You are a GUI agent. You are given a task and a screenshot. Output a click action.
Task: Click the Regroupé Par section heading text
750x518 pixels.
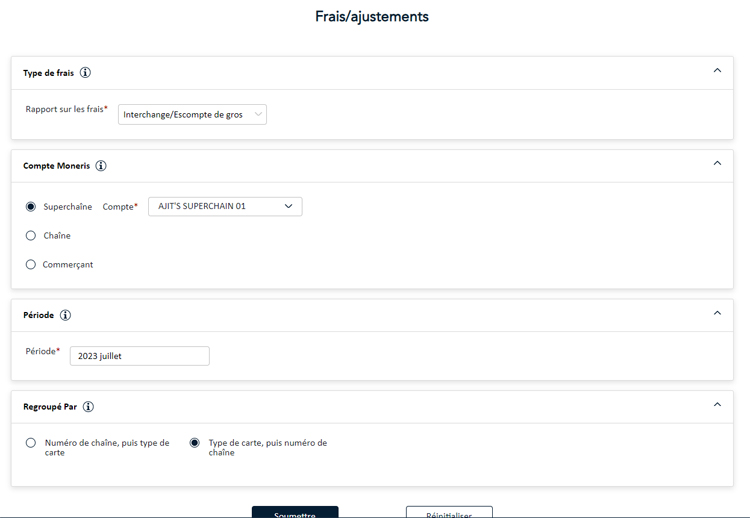50,407
